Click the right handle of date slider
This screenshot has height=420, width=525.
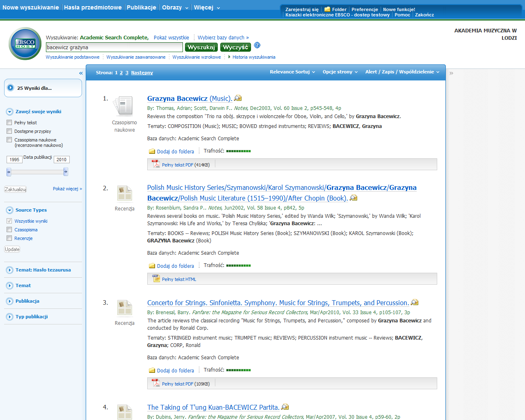tap(66, 172)
